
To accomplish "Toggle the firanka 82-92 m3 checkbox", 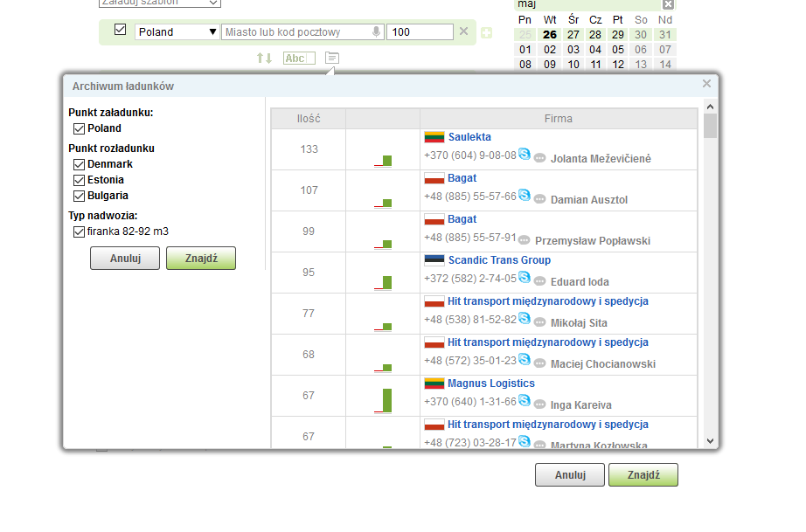I will (79, 231).
